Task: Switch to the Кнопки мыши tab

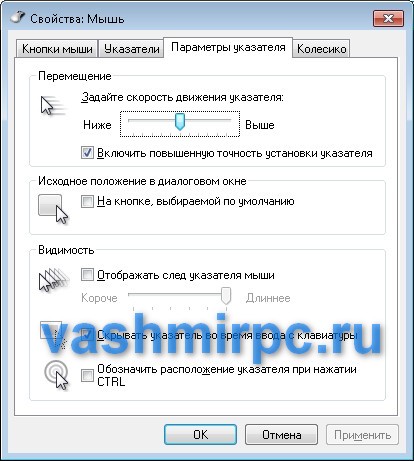Action: point(57,49)
